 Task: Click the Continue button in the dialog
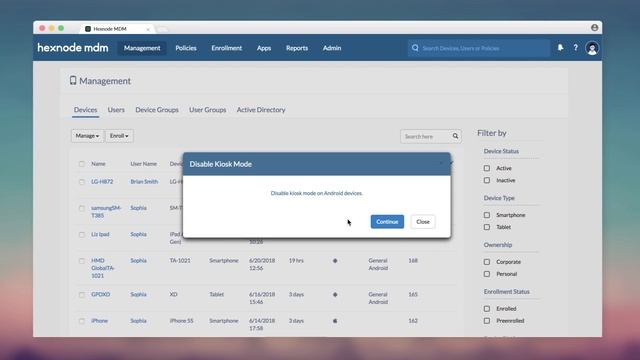[x=387, y=222]
